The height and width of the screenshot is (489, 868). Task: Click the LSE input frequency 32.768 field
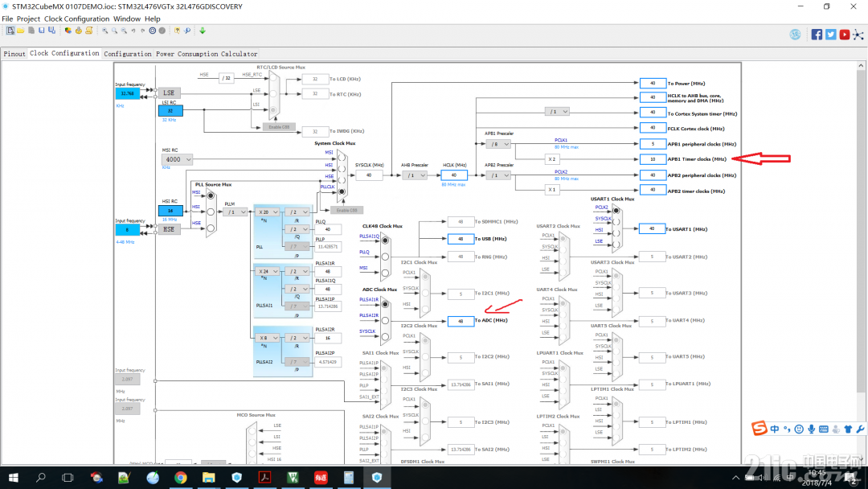pos(127,93)
